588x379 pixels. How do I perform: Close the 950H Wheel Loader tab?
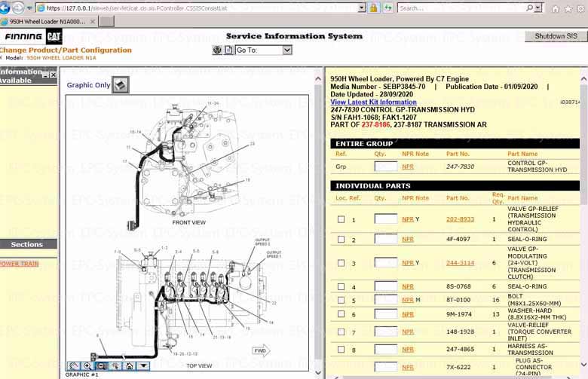93,22
